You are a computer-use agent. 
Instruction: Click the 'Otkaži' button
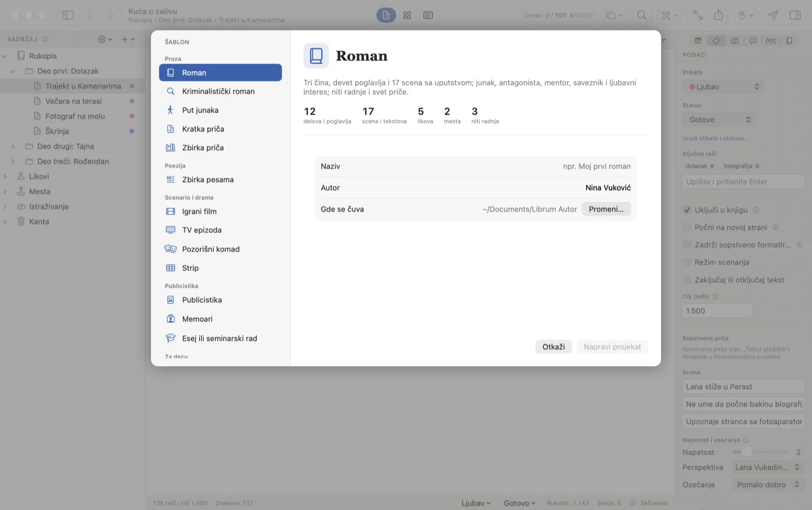pyautogui.click(x=553, y=347)
